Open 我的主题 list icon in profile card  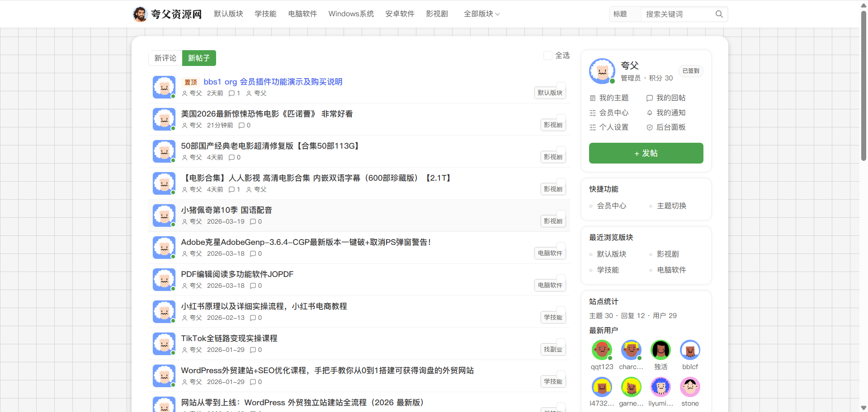coord(593,98)
